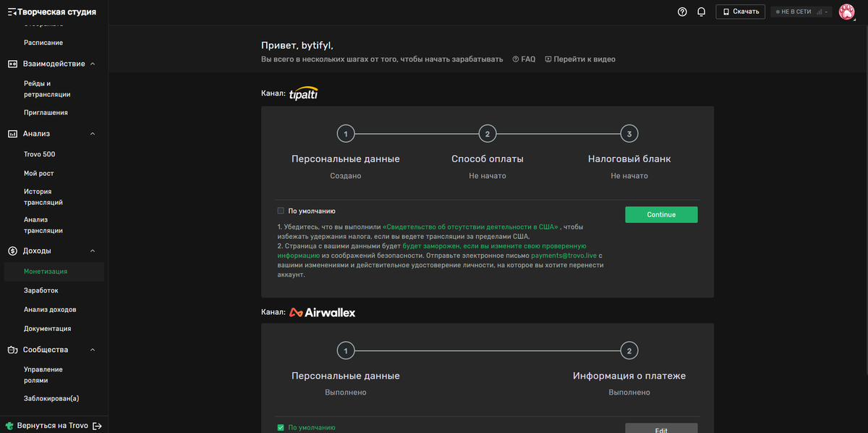Click the FAQ question icon link

tap(524, 59)
